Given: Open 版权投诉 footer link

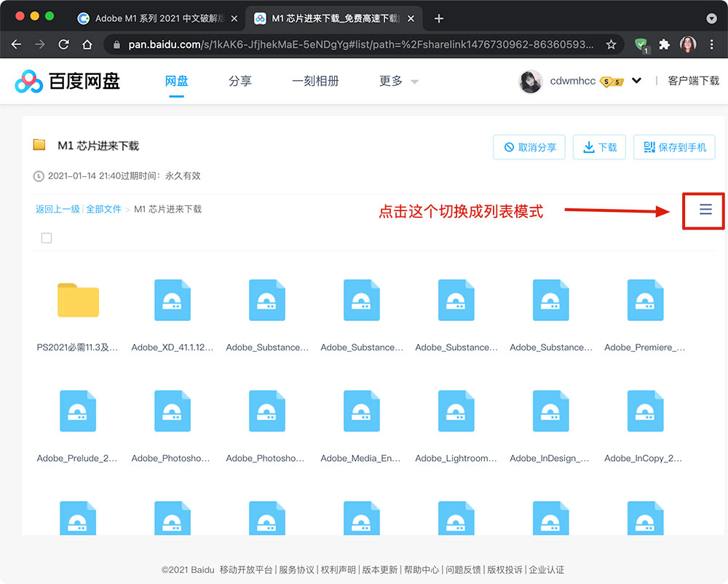Looking at the screenshot, I should click(505, 569).
